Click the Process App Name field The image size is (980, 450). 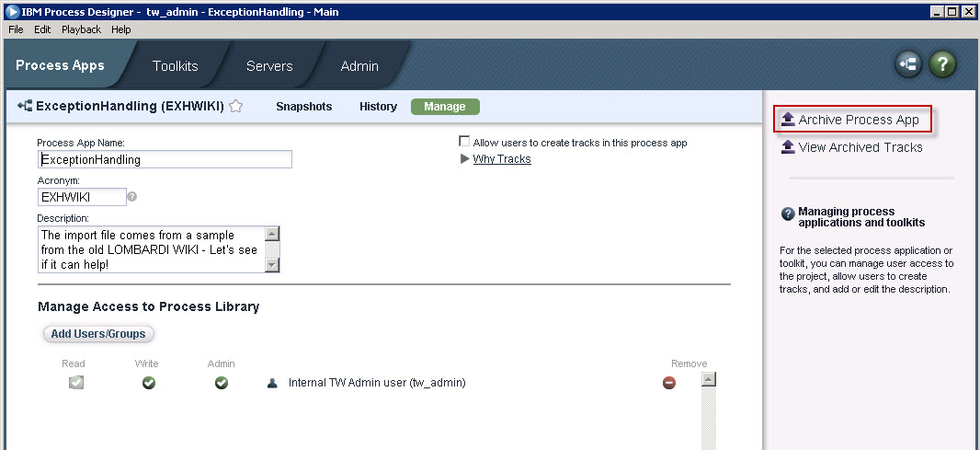(x=165, y=159)
